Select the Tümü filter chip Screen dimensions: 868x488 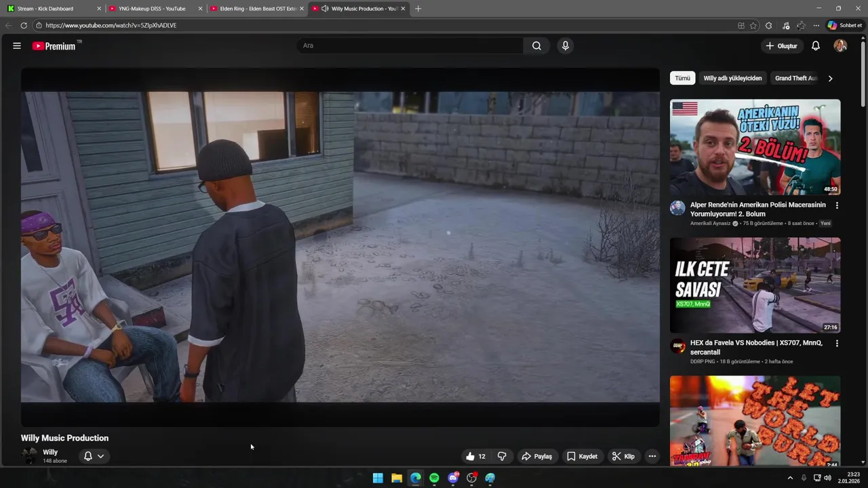pyautogui.click(x=683, y=78)
